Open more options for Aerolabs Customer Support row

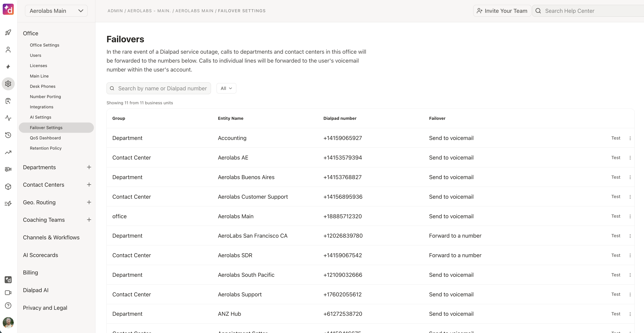click(630, 197)
